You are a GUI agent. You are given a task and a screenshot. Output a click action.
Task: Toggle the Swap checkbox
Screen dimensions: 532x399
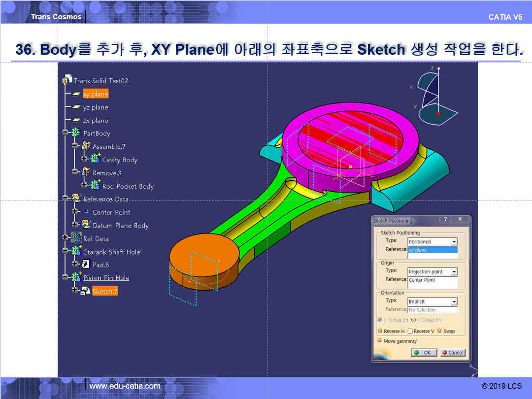coord(439,331)
